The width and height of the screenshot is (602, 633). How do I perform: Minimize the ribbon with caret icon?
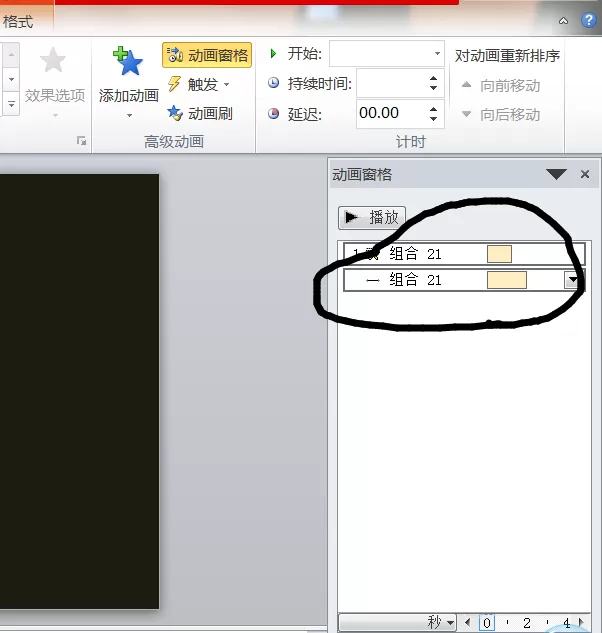click(563, 21)
